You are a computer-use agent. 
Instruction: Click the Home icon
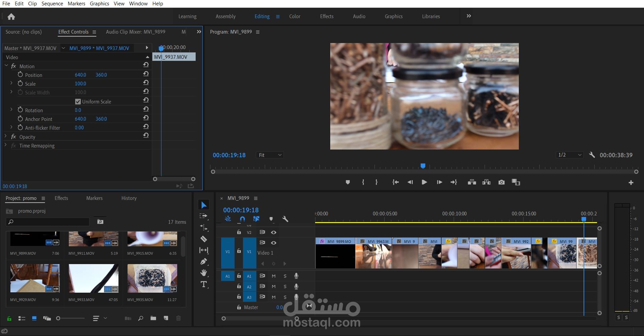point(11,16)
